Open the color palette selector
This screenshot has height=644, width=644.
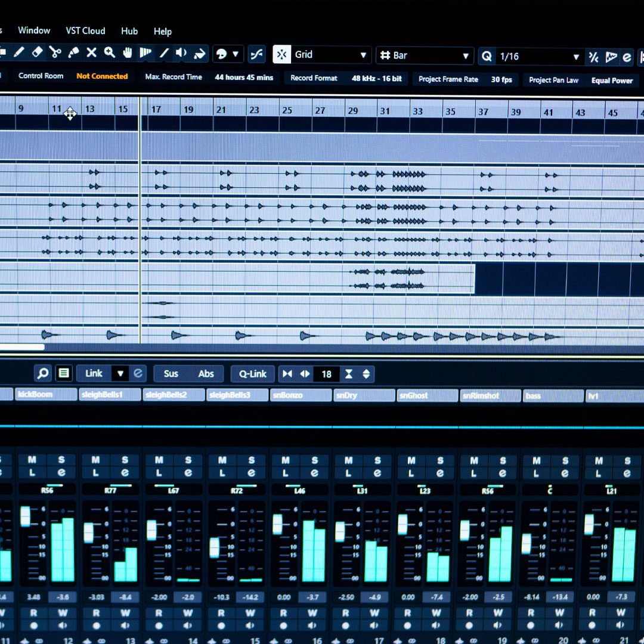point(228,54)
